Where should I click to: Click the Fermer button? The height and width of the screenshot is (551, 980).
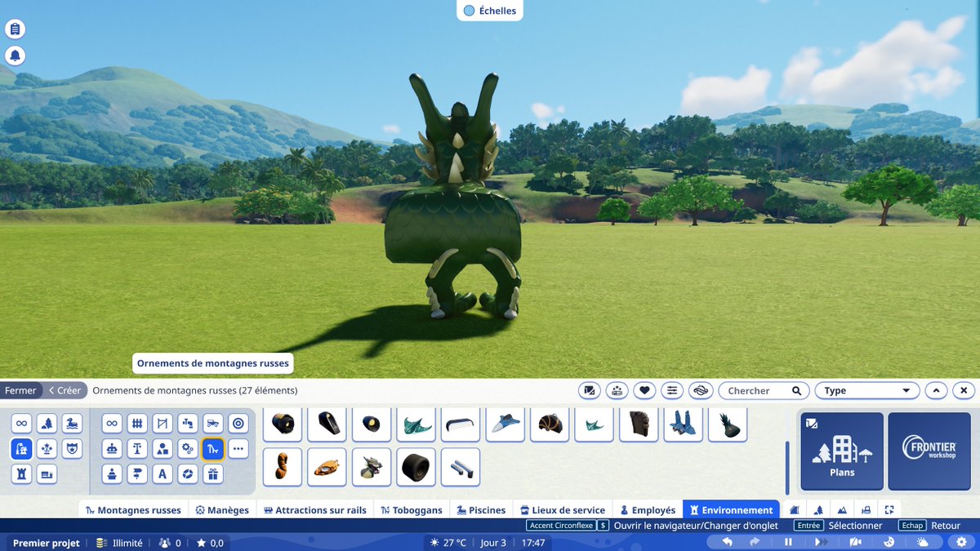[x=20, y=390]
